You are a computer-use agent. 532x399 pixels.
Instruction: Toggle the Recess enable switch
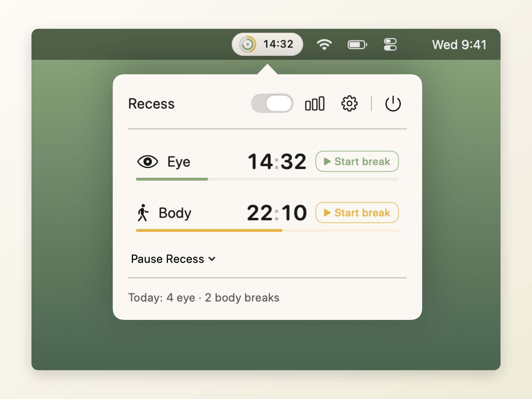(x=272, y=104)
